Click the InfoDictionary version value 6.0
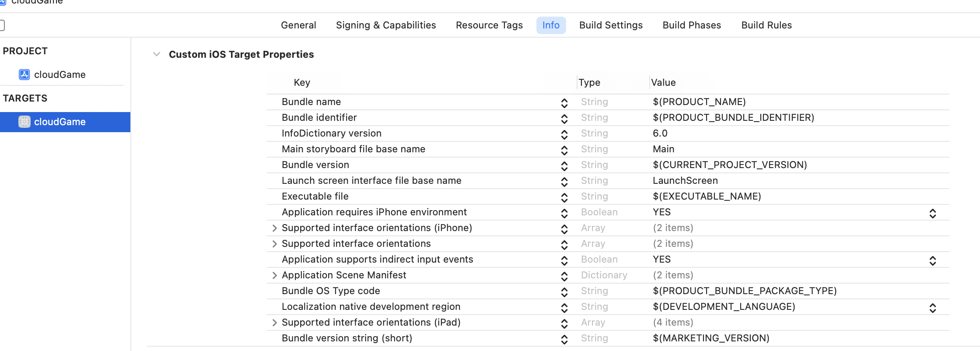Image resolution: width=980 pixels, height=351 pixels. pyautogui.click(x=660, y=133)
